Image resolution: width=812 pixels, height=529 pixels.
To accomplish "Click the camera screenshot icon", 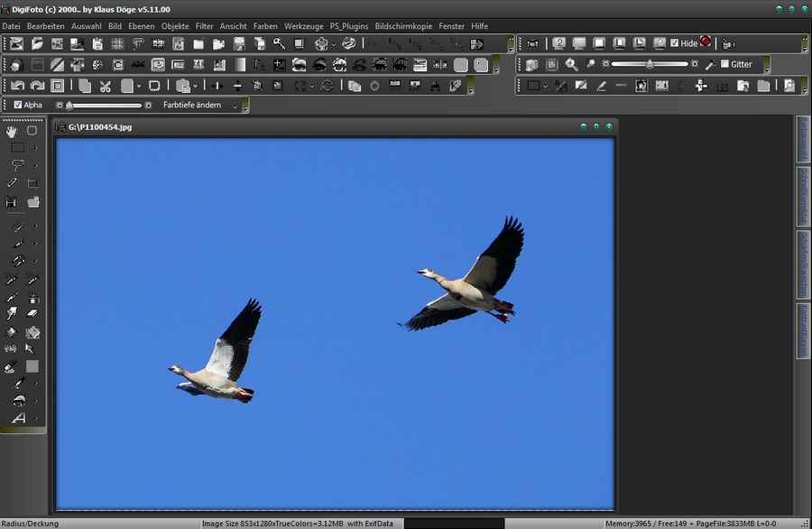I will [x=533, y=43].
